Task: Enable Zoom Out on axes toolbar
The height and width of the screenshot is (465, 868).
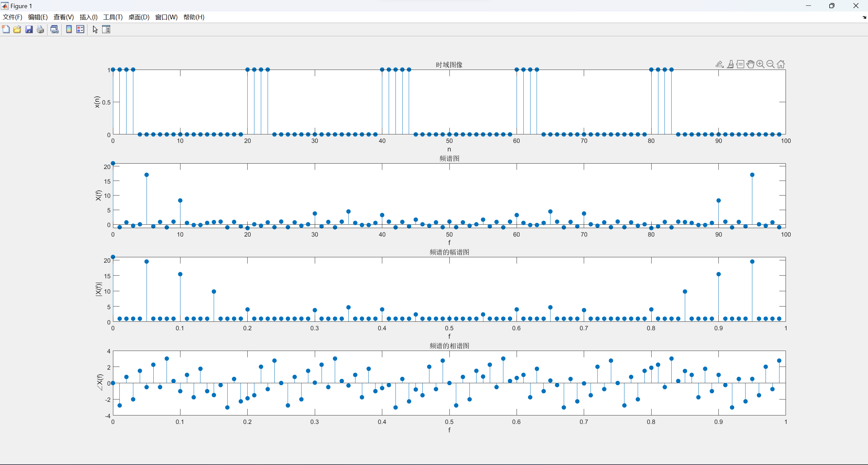Action: (771, 64)
